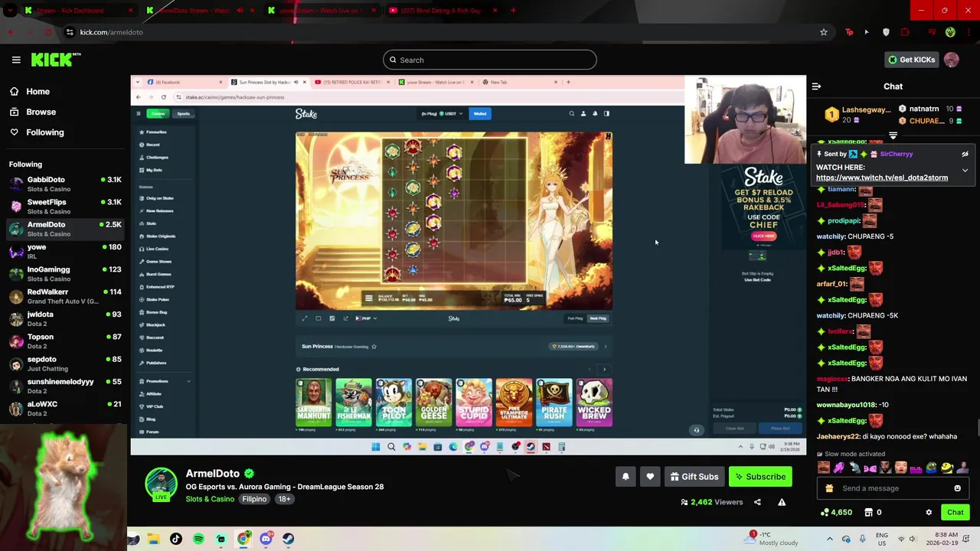
Task: Hide the pinned chat message
Action: point(965,154)
